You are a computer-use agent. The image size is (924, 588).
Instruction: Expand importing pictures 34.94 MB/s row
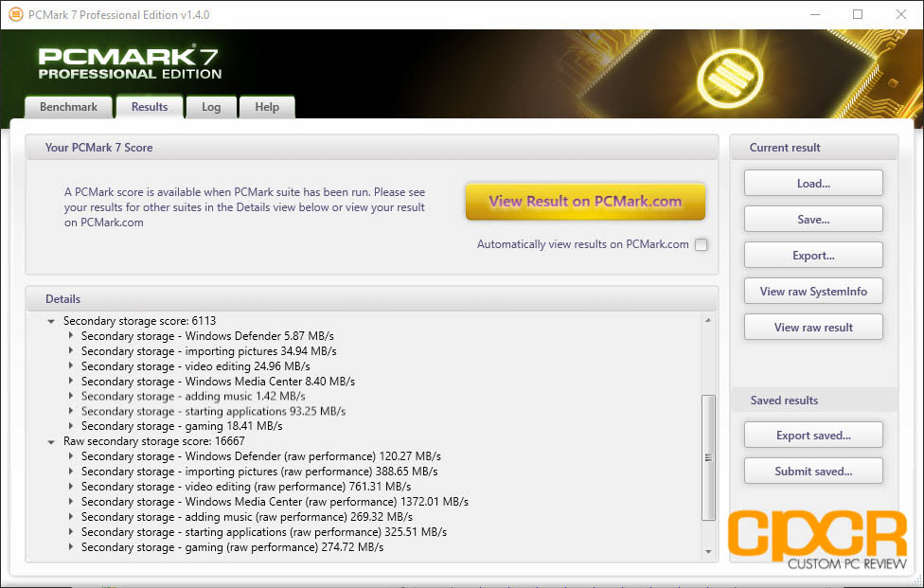coord(71,350)
